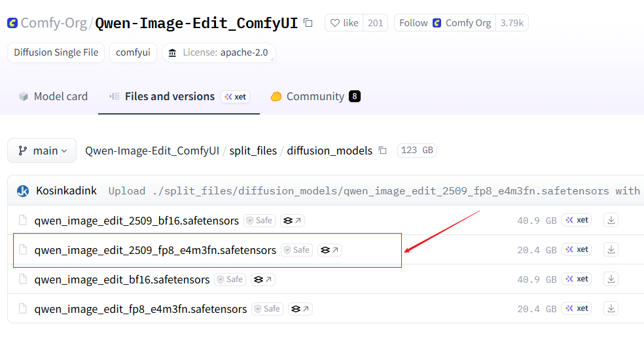Open the tensor viewer icon for qwen_image_edit_2509_bf16
This screenshot has width=644, height=341.
click(x=293, y=221)
